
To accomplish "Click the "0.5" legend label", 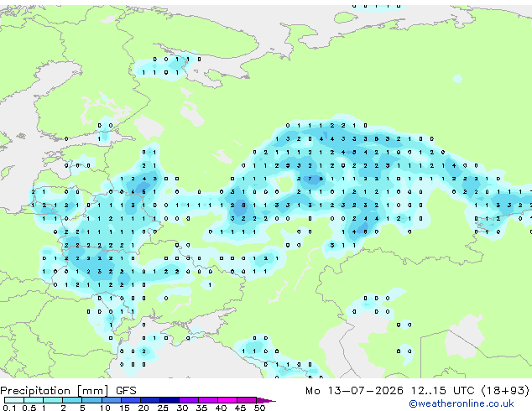I will click(29, 408).
